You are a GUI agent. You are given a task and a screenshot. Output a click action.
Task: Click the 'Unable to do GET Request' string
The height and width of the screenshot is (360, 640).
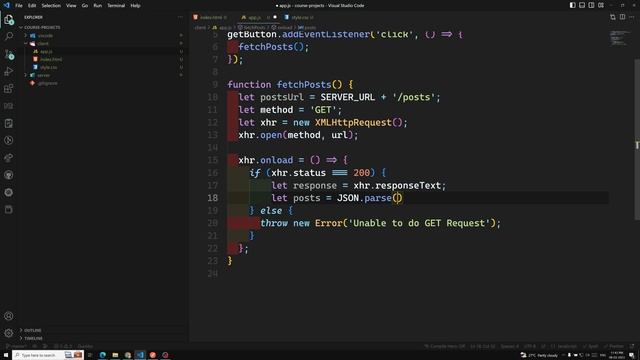click(x=419, y=223)
